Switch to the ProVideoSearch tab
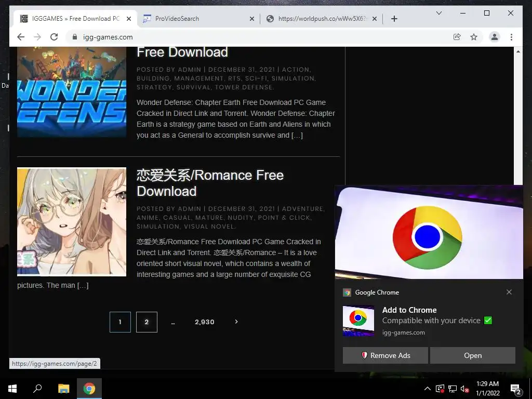This screenshot has width=532, height=399. (x=198, y=19)
